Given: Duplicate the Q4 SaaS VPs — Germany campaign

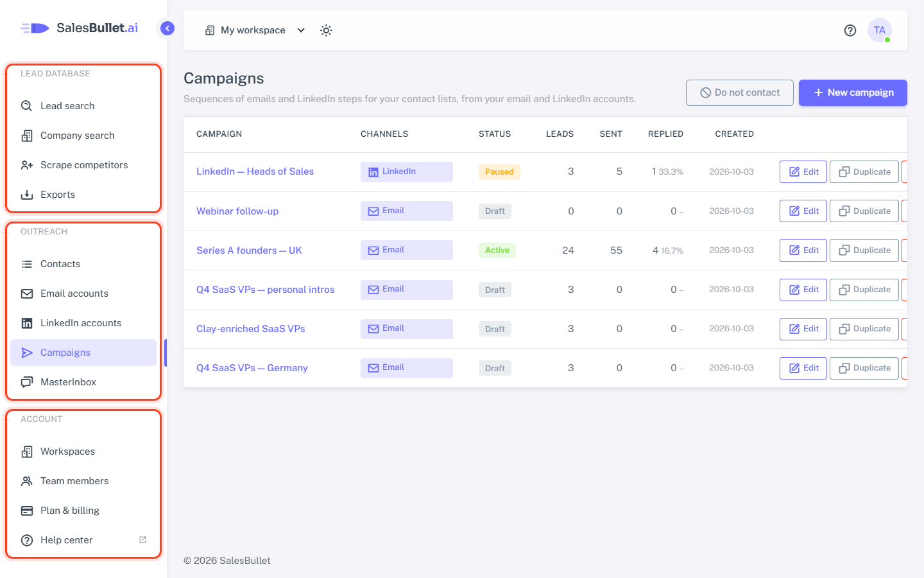Looking at the screenshot, I should pos(864,368).
